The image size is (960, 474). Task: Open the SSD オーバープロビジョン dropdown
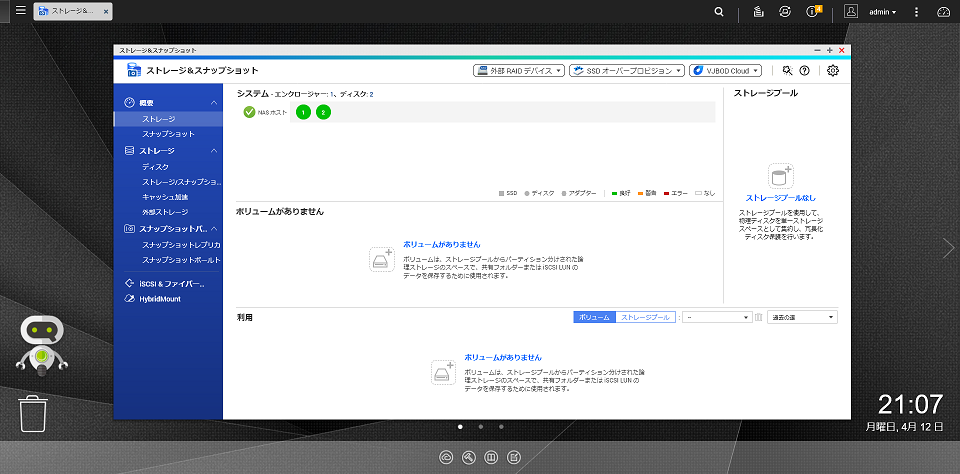point(627,70)
